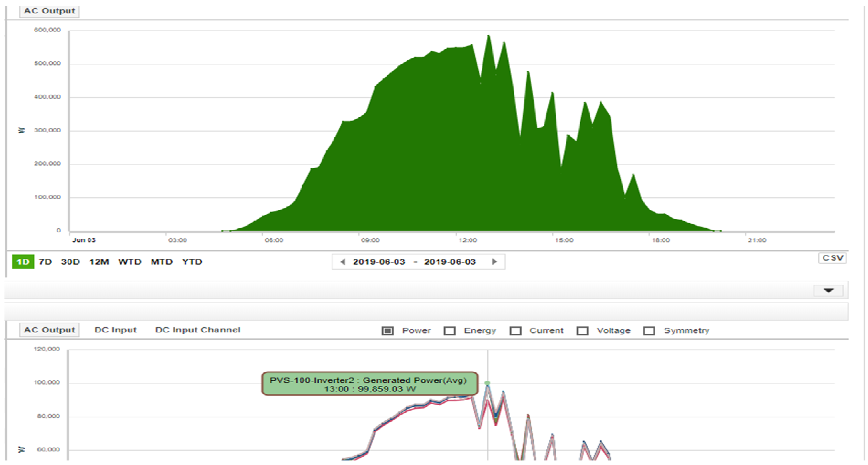Image resolution: width=868 pixels, height=465 pixels.
Task: Select WTD time range
Action: pos(129,262)
